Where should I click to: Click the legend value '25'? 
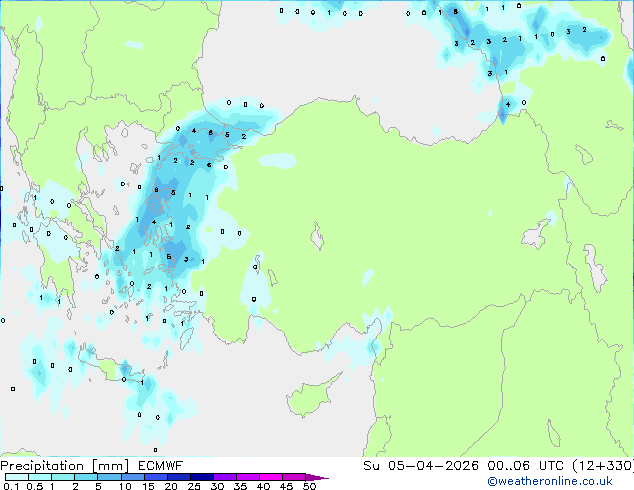coord(194,486)
